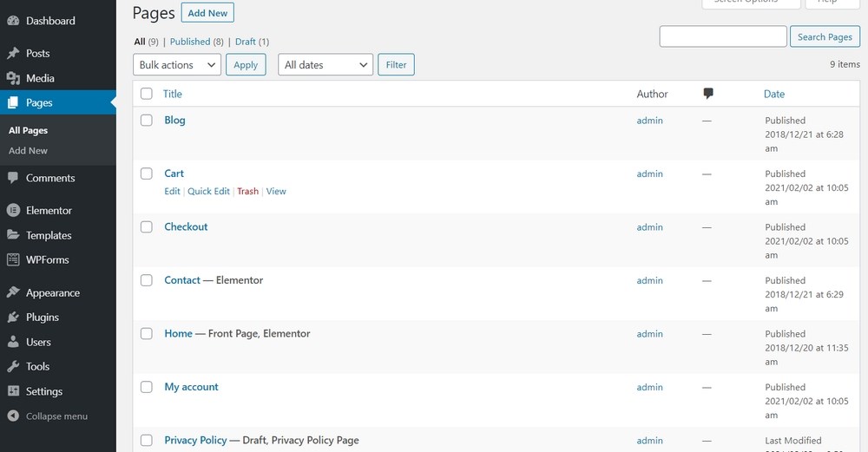View the Cart page
Viewport: 868px width, 452px height.
pos(276,191)
